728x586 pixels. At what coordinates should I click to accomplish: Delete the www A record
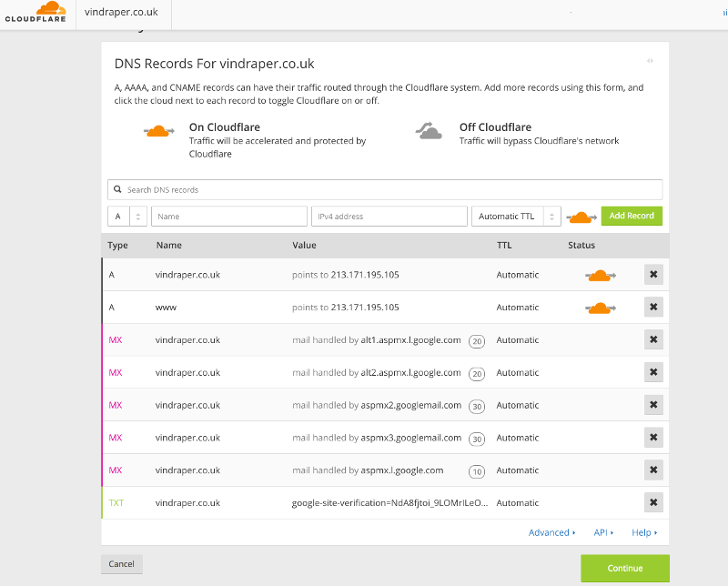click(653, 307)
